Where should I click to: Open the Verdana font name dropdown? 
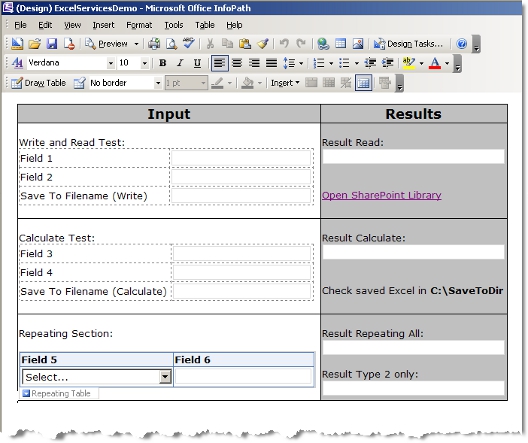pyautogui.click(x=110, y=63)
